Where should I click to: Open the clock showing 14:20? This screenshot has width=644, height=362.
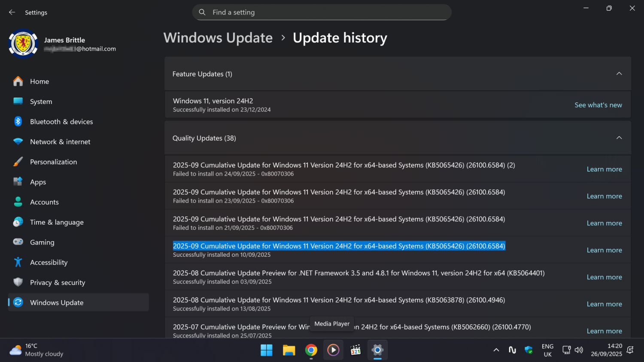pyautogui.click(x=606, y=350)
